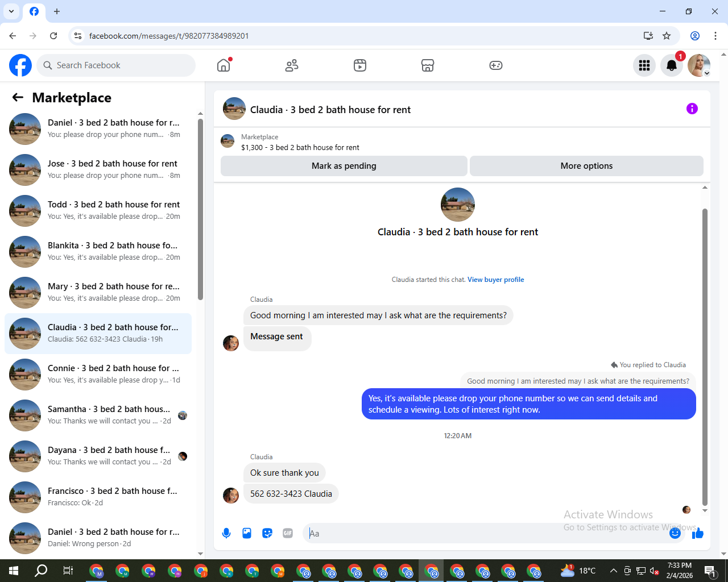Image resolution: width=728 pixels, height=582 pixels.
Task: Open the account profile picture menu
Action: pos(699,65)
